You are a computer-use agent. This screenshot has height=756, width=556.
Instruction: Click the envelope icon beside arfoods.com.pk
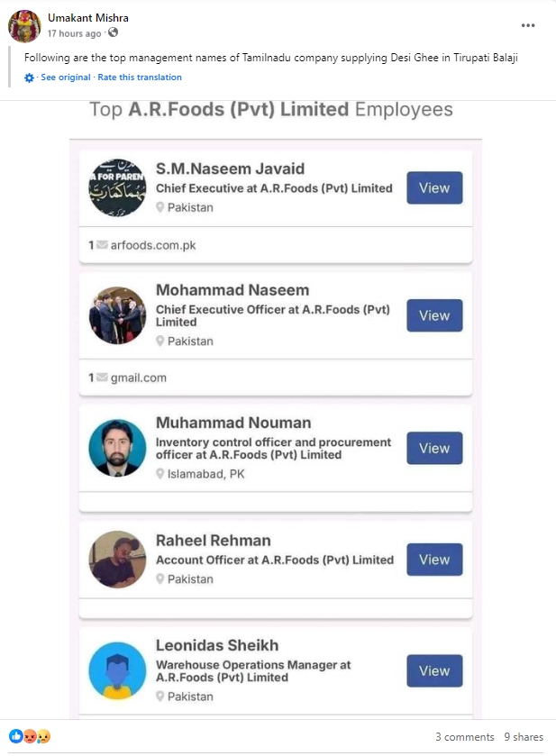pos(102,245)
